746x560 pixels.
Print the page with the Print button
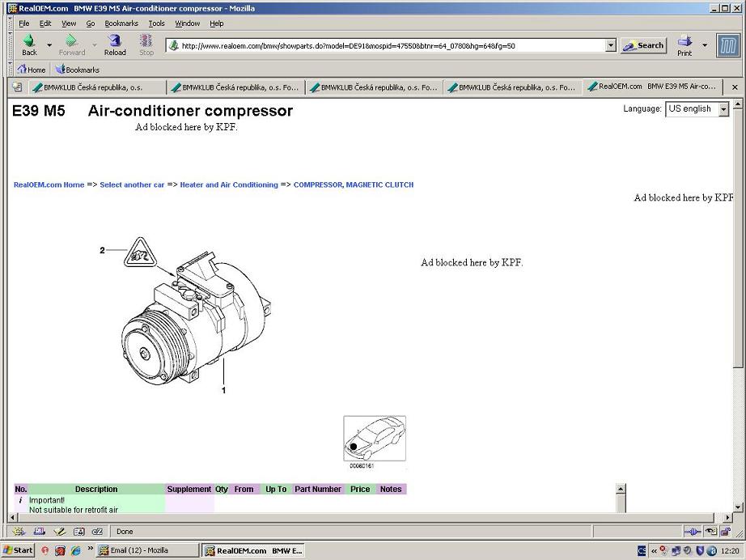[685, 45]
